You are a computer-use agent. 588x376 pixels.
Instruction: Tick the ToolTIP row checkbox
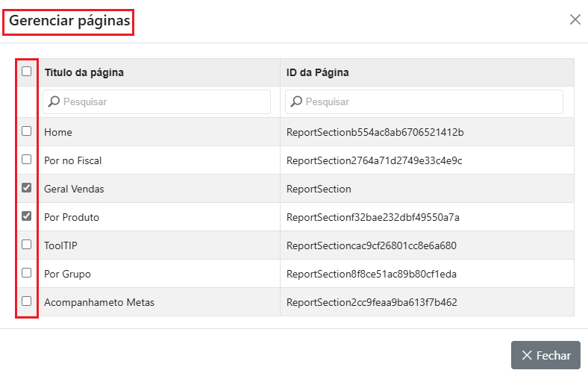[27, 245]
